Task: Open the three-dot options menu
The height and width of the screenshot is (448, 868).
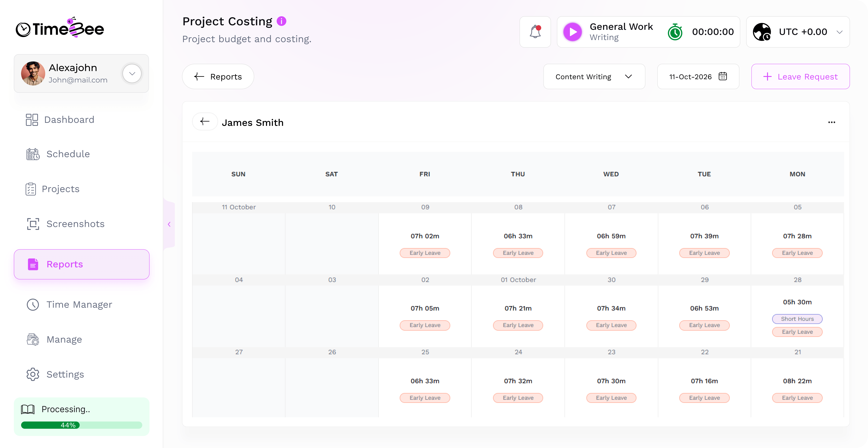Action: tap(832, 122)
